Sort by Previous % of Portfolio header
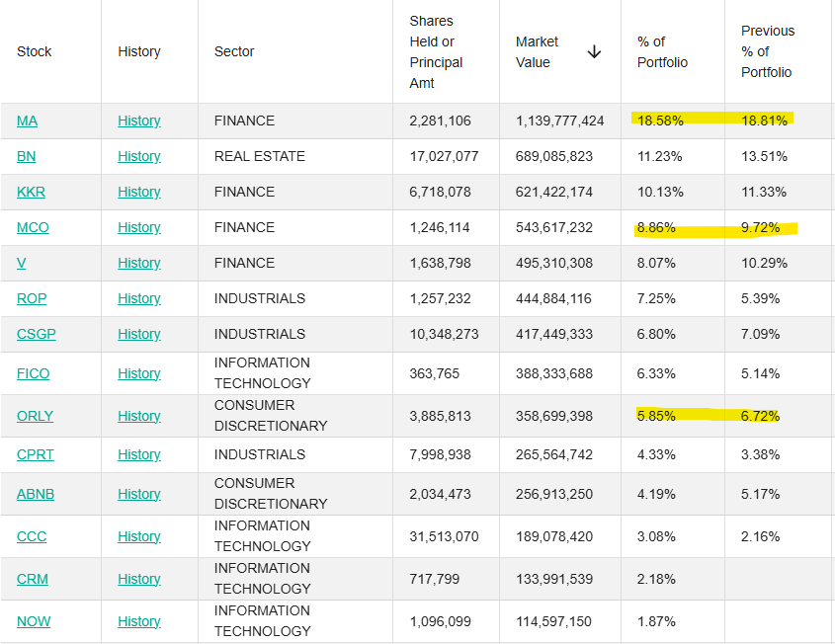 (768, 51)
